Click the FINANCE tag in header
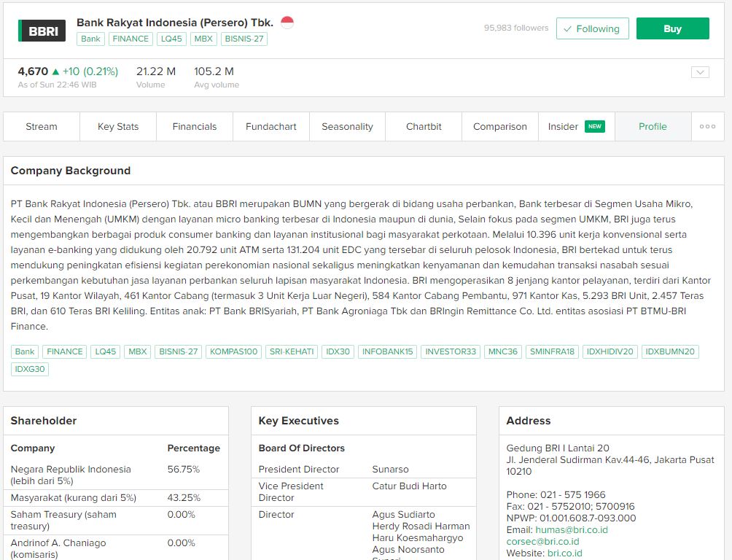Screen dimensions: 732x560 (131, 39)
